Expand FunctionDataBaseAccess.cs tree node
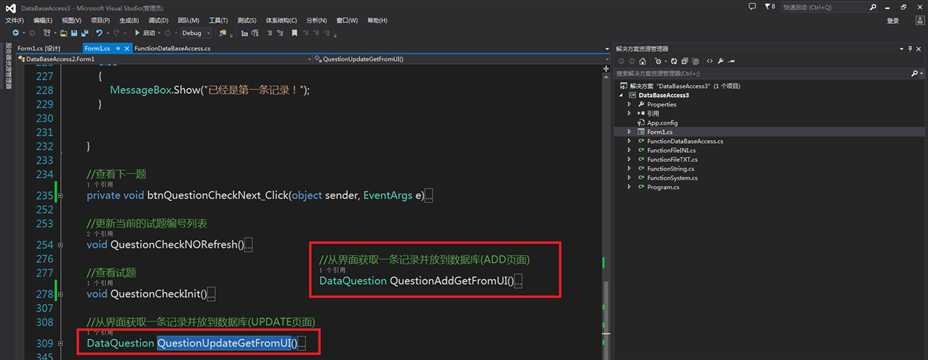The height and width of the screenshot is (360, 928). [x=629, y=142]
